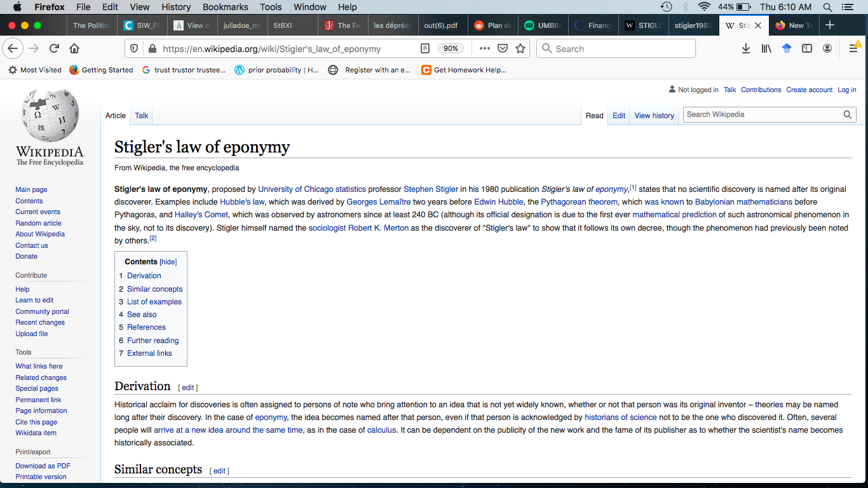The width and height of the screenshot is (868, 488).
Task: Click in the Search Wikipedia field
Action: coord(761,115)
